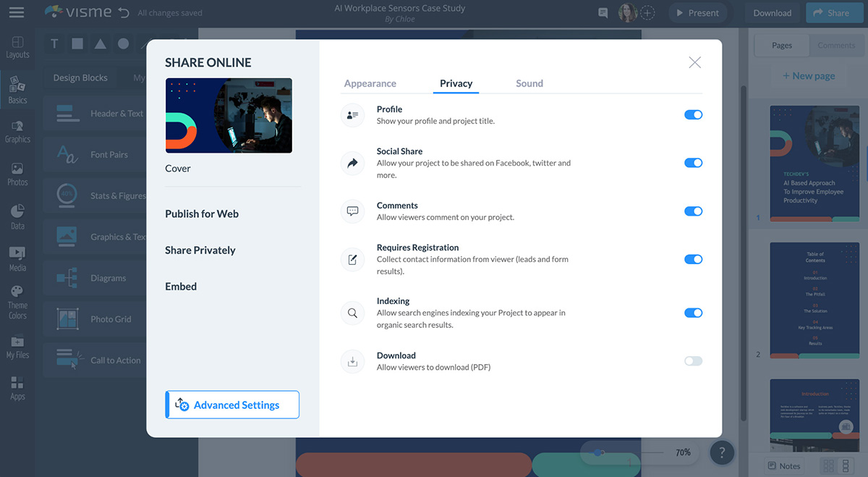
Task: Select the Text tool
Action: click(54, 43)
